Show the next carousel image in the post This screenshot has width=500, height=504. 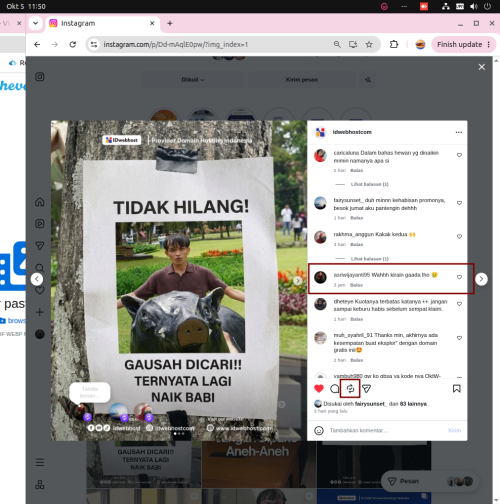298,281
